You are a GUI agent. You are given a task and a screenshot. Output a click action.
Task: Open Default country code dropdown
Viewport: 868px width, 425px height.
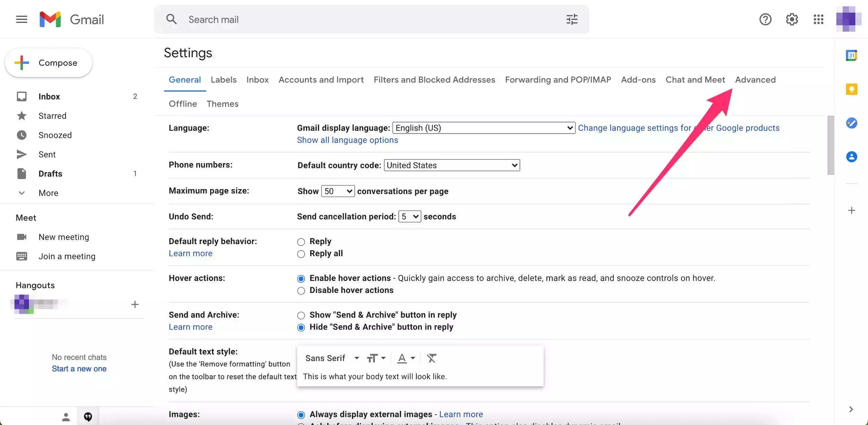(452, 165)
